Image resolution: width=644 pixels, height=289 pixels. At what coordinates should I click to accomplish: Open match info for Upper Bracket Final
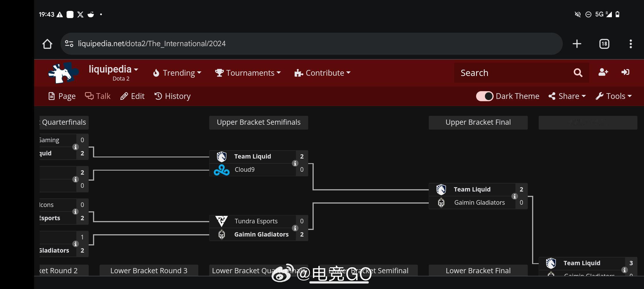[515, 196]
